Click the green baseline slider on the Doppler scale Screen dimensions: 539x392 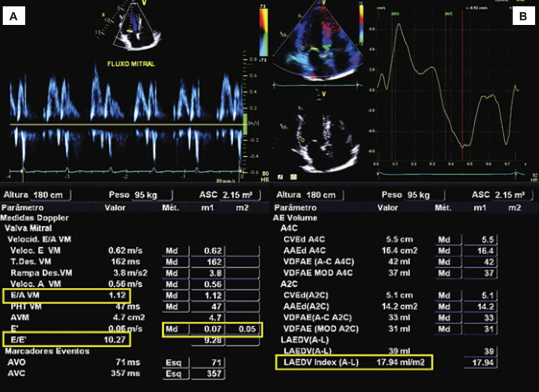click(245, 124)
